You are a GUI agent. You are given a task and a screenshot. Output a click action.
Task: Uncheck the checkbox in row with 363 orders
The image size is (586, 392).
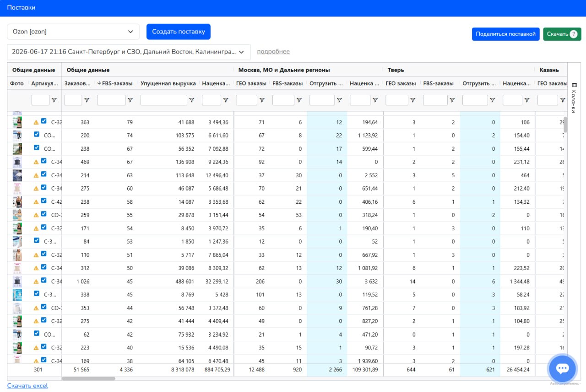click(43, 121)
